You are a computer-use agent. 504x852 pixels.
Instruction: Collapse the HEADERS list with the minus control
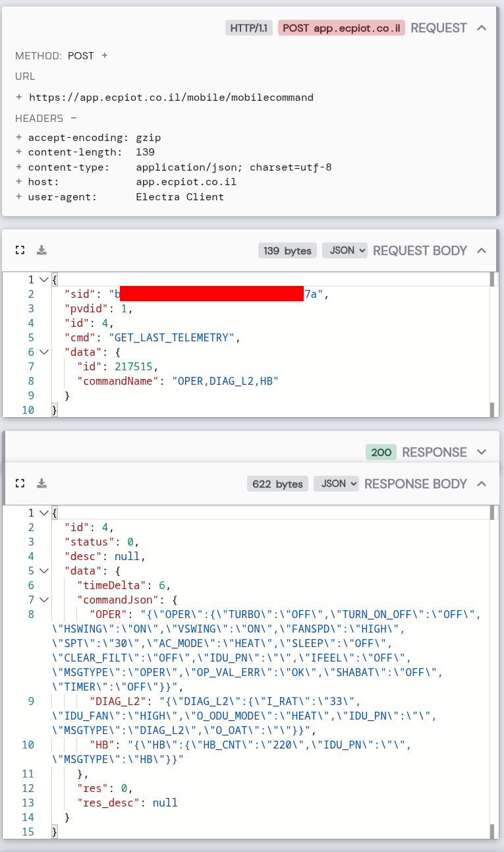[x=74, y=119]
